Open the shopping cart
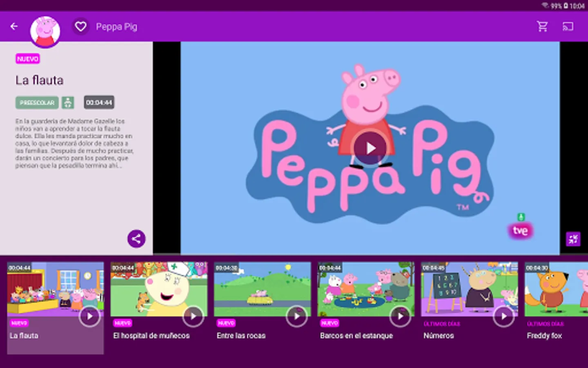This screenshot has height=368, width=588. (x=542, y=27)
